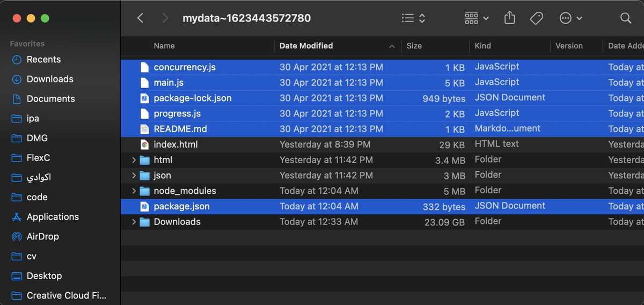
Task: Sort by the Date Added column header
Action: pyautogui.click(x=626, y=46)
